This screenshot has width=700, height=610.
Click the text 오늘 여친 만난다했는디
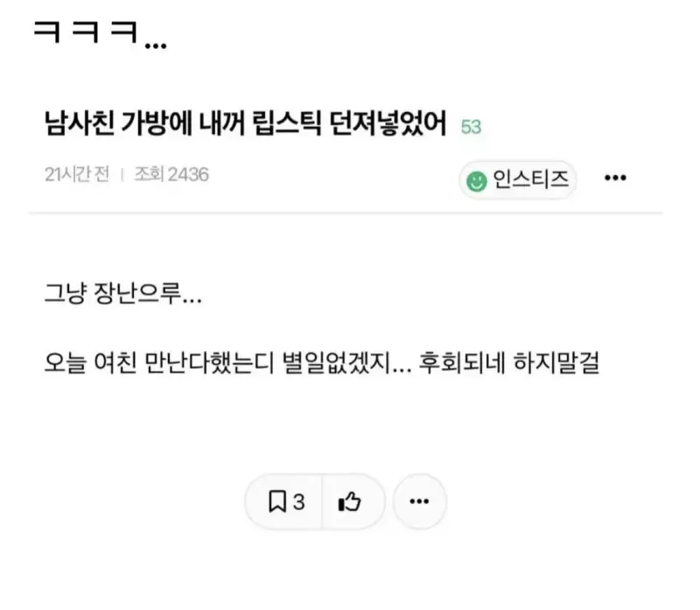point(159,362)
